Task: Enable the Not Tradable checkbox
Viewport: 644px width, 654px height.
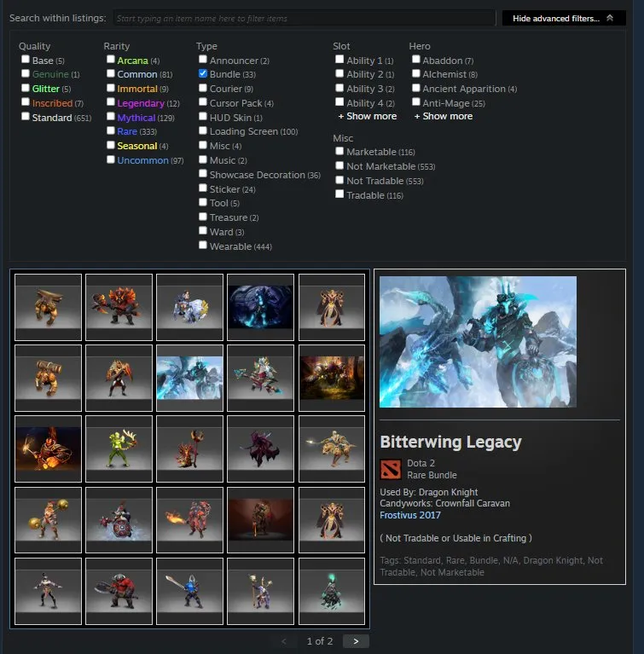Action: click(339, 180)
